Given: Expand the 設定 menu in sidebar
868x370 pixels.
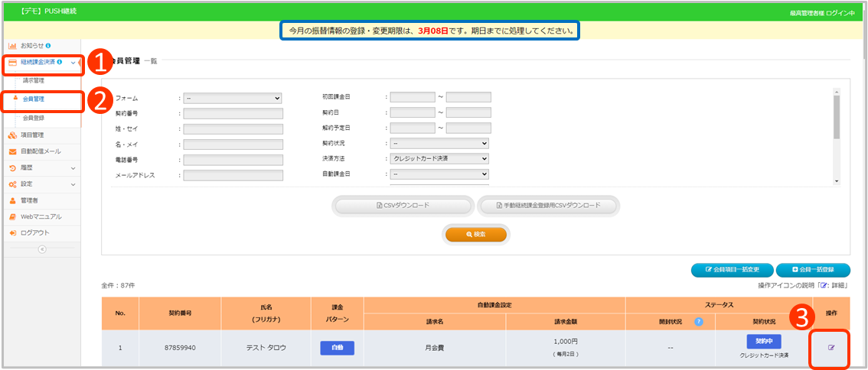Looking at the screenshot, I should pyautogui.click(x=42, y=184).
